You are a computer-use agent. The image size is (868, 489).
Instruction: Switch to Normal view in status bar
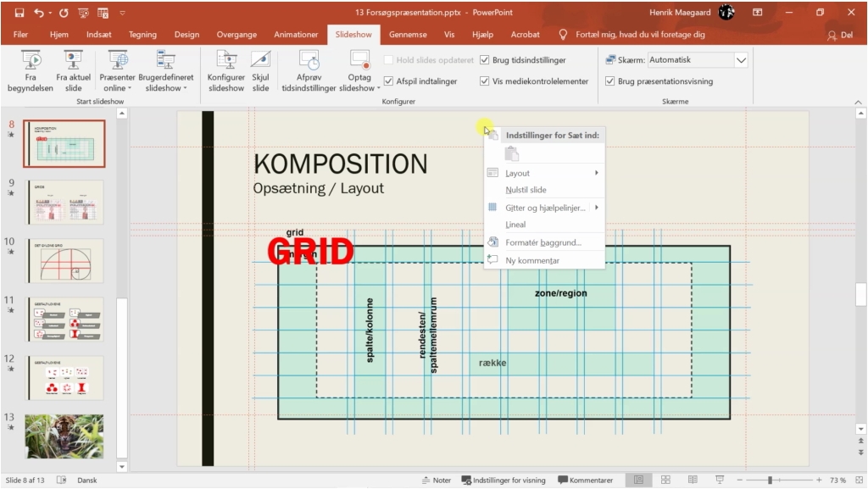click(x=638, y=480)
